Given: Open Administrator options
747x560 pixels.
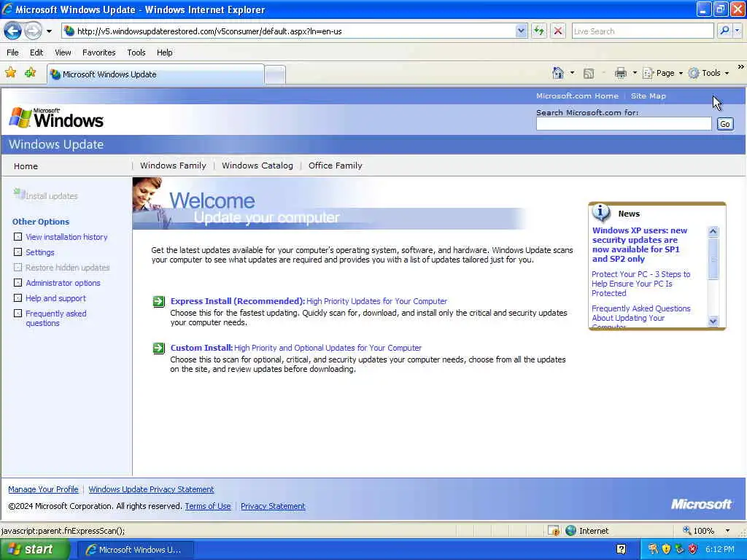Looking at the screenshot, I should (63, 283).
